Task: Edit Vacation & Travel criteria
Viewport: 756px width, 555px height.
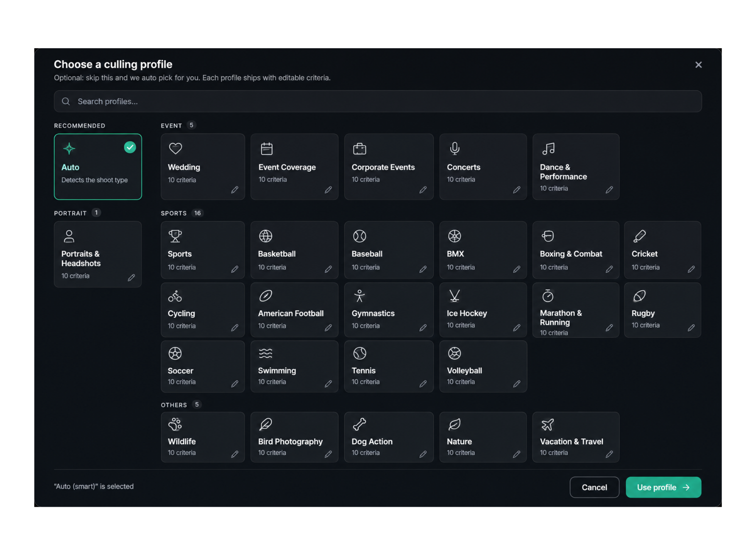Action: tap(609, 454)
